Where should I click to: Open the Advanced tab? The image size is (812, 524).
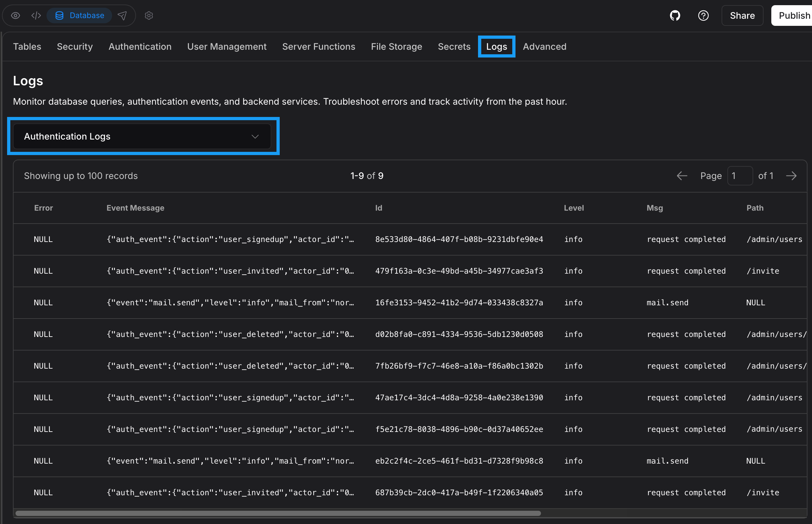tap(544, 47)
